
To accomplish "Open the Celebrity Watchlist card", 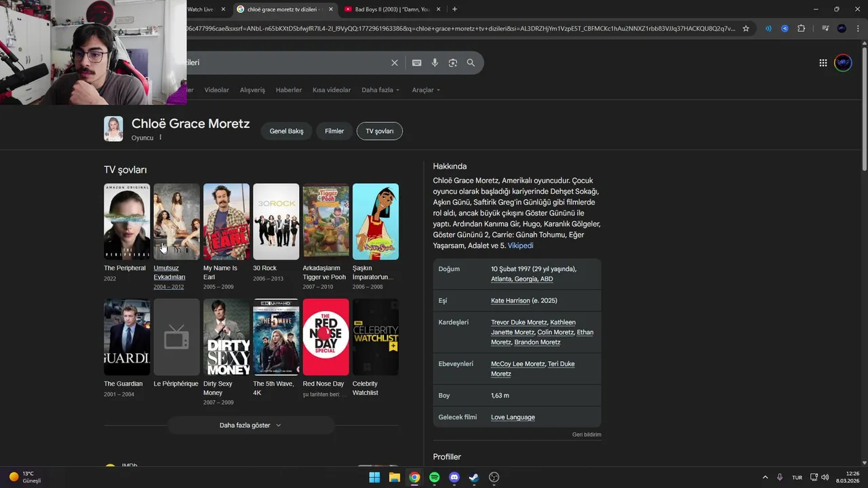I will click(376, 337).
